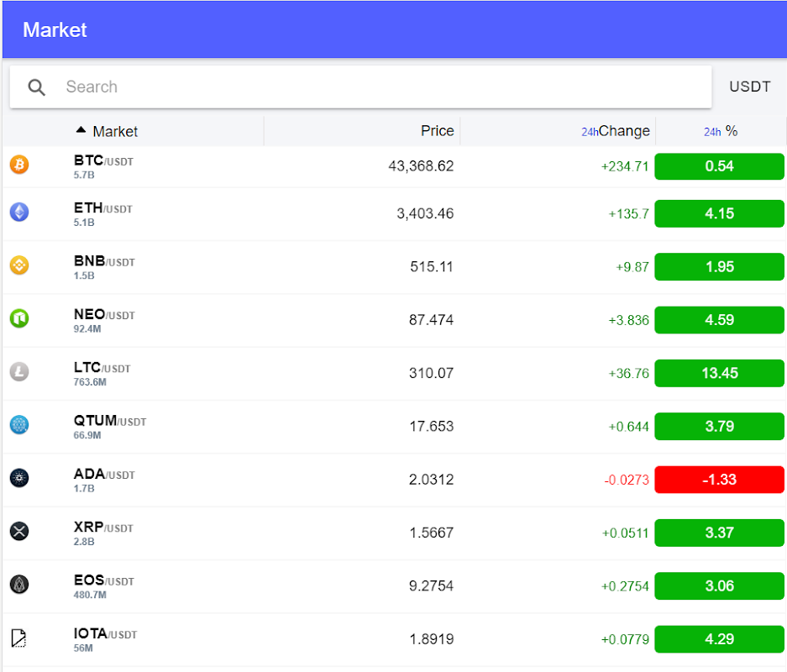Screen dimensions: 787x672
Task: Open the IOTA/USDT market pair
Action: click(105, 633)
